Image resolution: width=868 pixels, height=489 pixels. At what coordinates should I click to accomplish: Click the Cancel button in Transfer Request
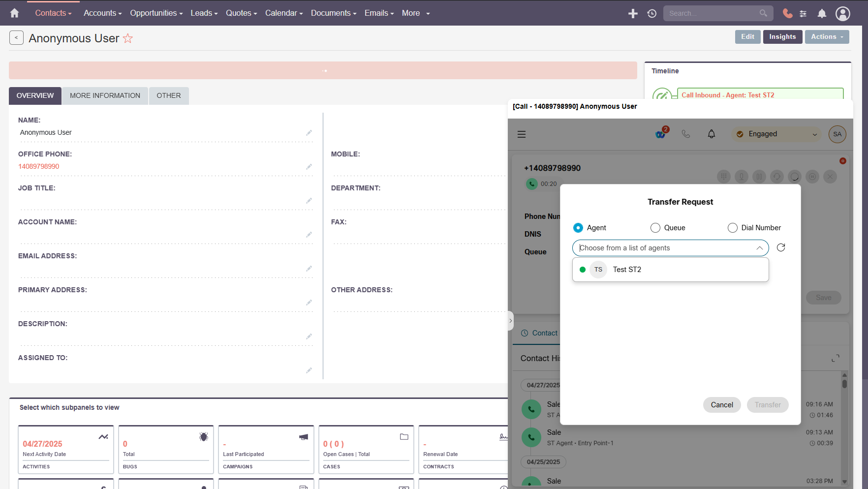click(722, 405)
